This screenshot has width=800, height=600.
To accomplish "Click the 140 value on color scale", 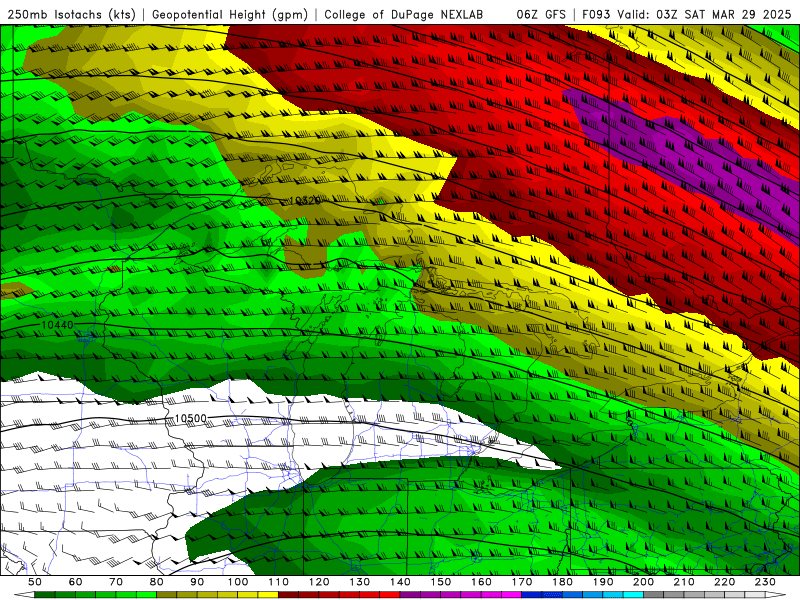I will 400,582.
